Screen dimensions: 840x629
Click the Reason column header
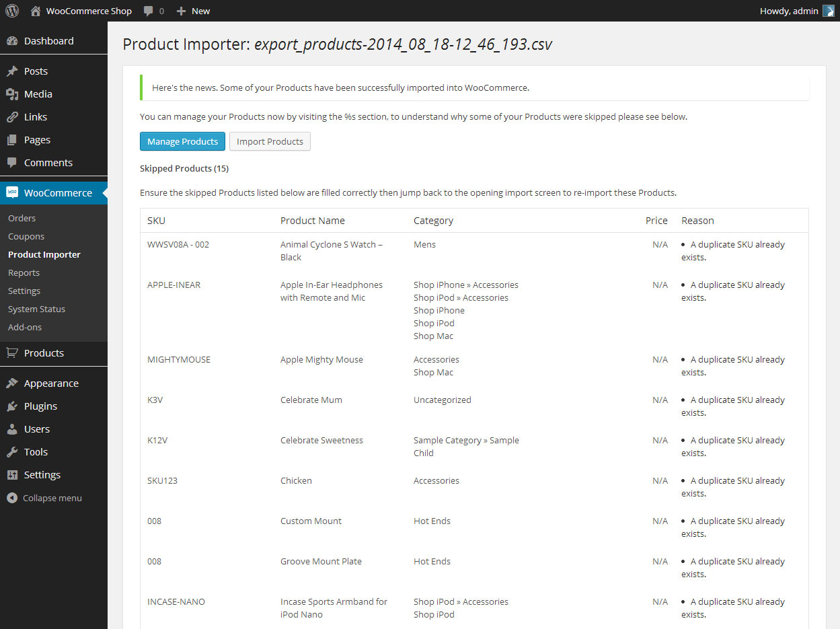(x=697, y=221)
